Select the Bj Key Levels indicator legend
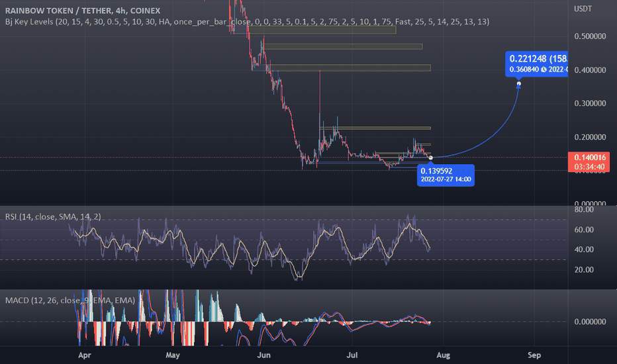This screenshot has width=617, height=364. (x=247, y=22)
